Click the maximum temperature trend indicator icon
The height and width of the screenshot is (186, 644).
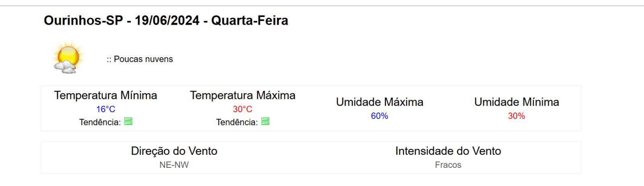[x=265, y=121]
